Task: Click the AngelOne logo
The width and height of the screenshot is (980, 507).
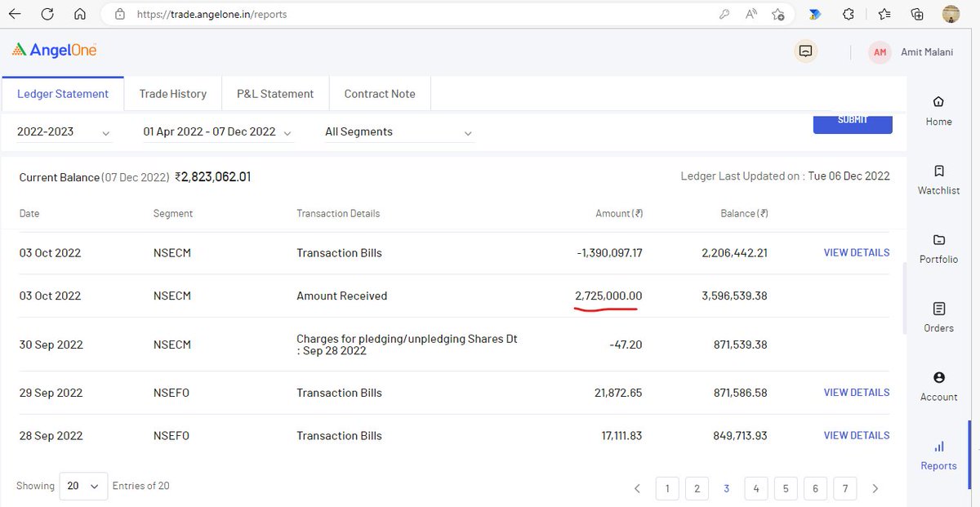Action: pos(55,51)
